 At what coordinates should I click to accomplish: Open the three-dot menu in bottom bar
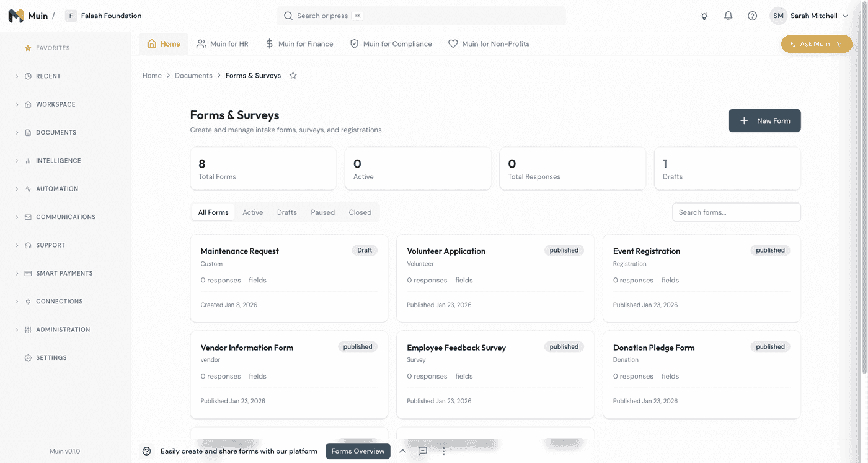pos(444,451)
